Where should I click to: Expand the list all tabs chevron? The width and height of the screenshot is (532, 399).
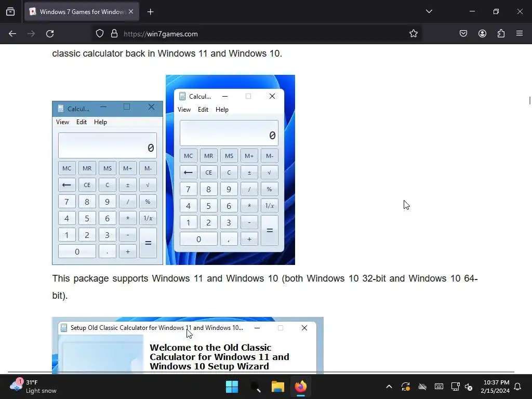click(429, 11)
